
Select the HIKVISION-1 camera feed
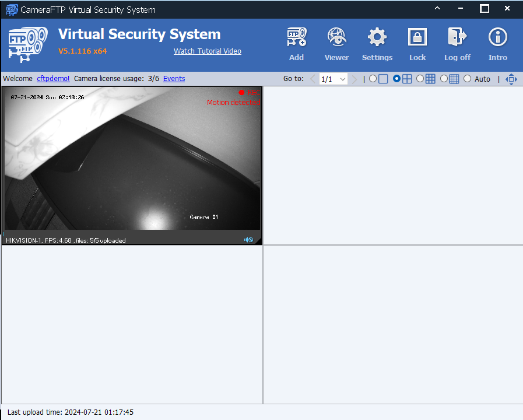132,163
